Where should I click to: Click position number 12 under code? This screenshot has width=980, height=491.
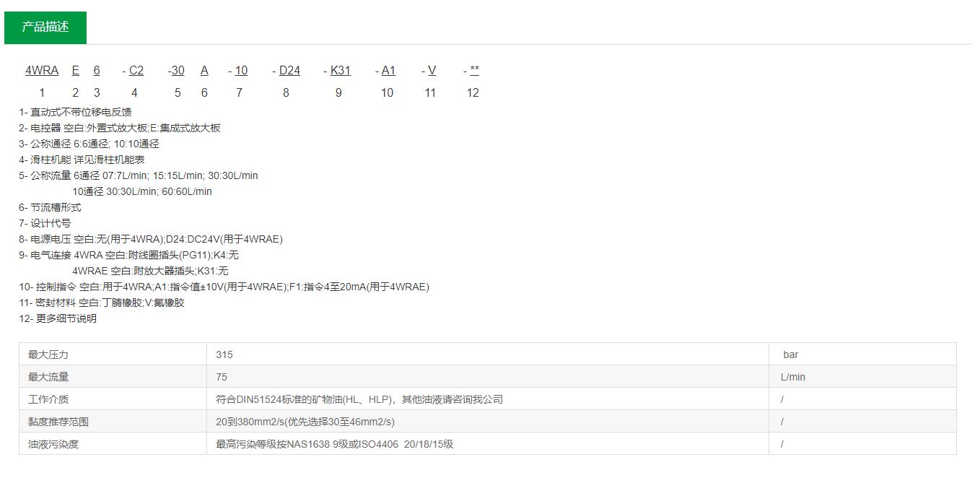pyautogui.click(x=473, y=92)
